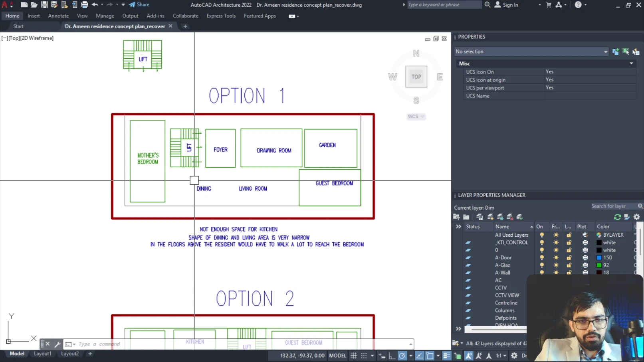
Task: Click the Open file folder icon
Action: [x=34, y=5]
